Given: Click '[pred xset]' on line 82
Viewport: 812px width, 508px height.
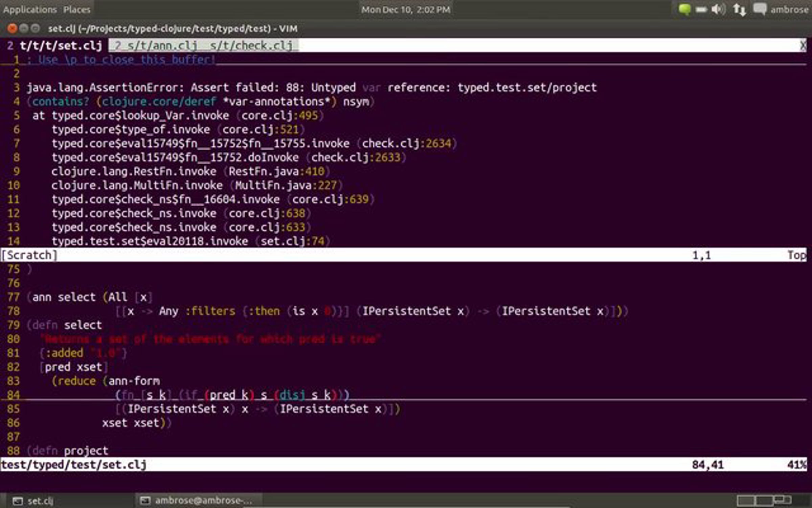Looking at the screenshot, I should click(x=73, y=367).
